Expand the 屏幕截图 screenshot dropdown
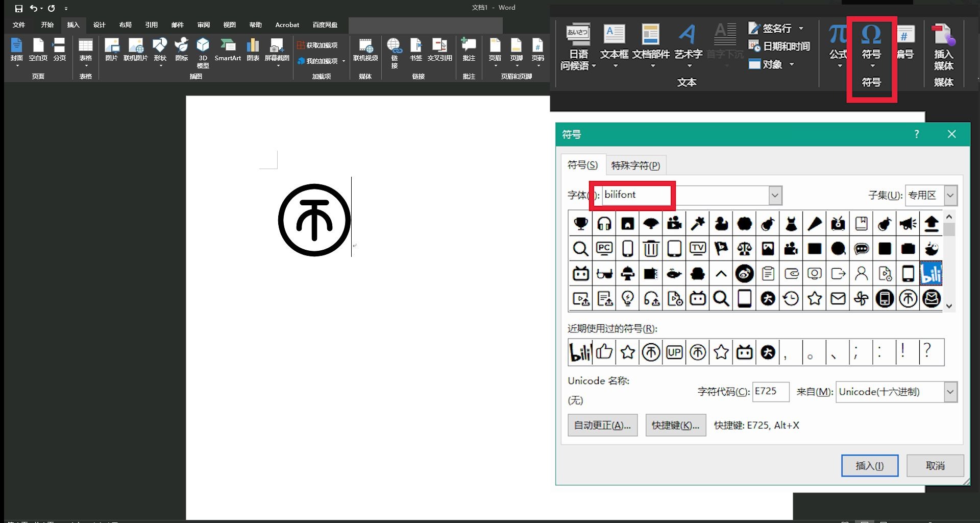 (277, 66)
